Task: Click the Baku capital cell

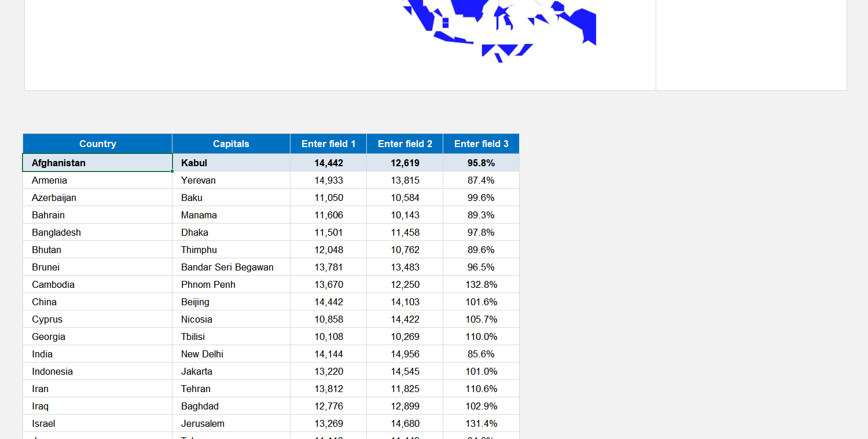Action: [x=231, y=197]
